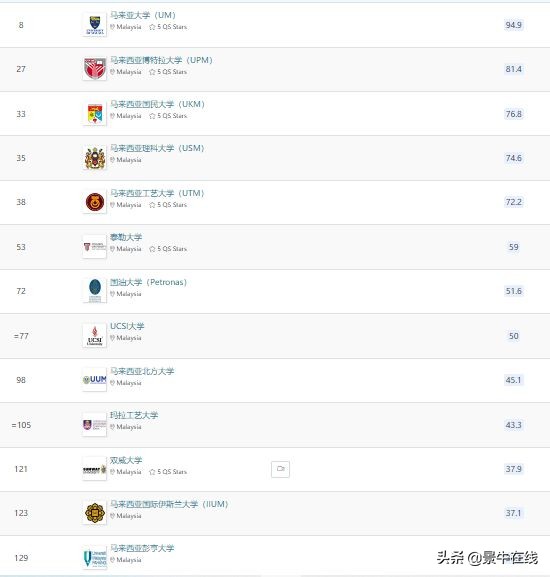Image resolution: width=550 pixels, height=577 pixels.
Task: Open the 马来西亚博特拉大学 (UPM) link
Action: coord(161,60)
